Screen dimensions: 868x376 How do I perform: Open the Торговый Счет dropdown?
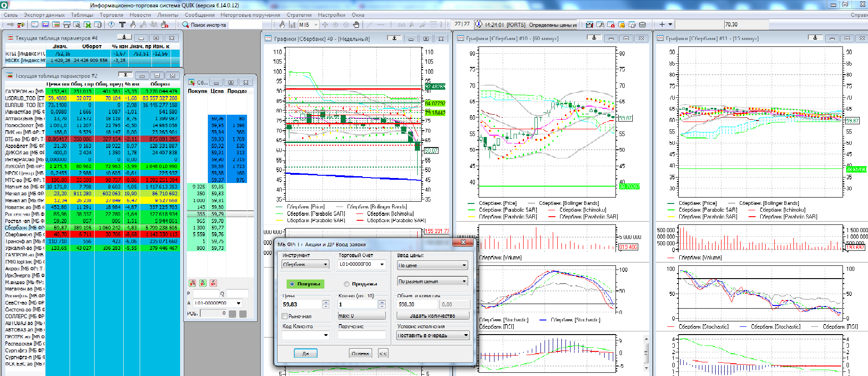click(x=362, y=264)
